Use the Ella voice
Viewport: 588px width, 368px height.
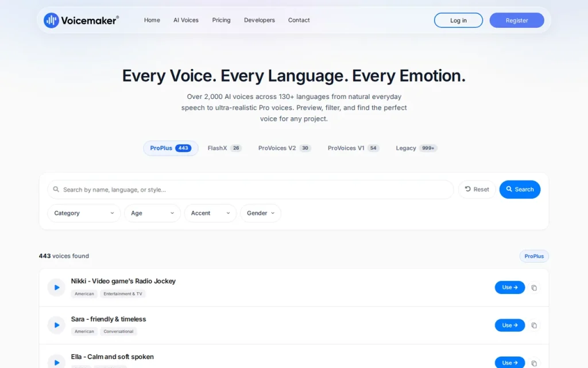coord(510,362)
